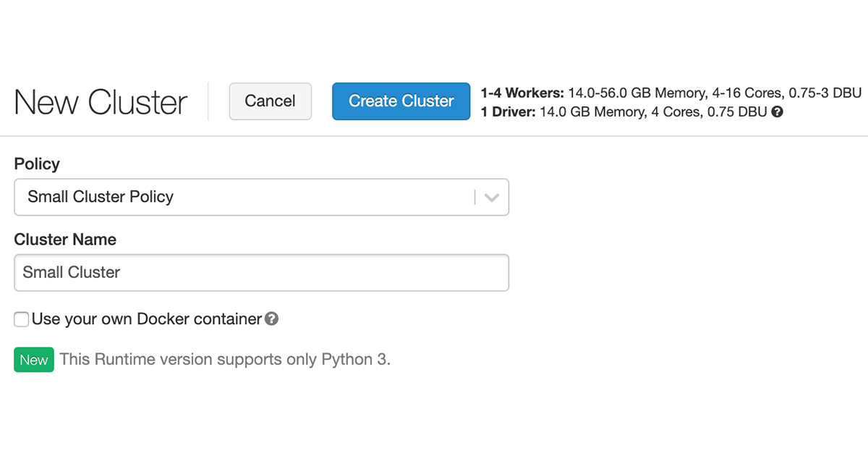Cancel the new cluster creation
868x456 pixels.
270,101
